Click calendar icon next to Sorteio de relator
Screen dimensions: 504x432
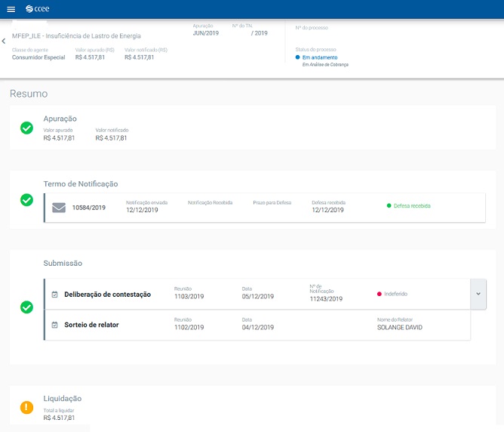(x=55, y=326)
